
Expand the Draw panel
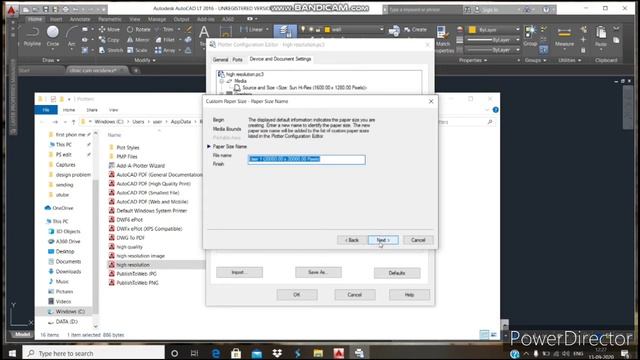(51, 60)
